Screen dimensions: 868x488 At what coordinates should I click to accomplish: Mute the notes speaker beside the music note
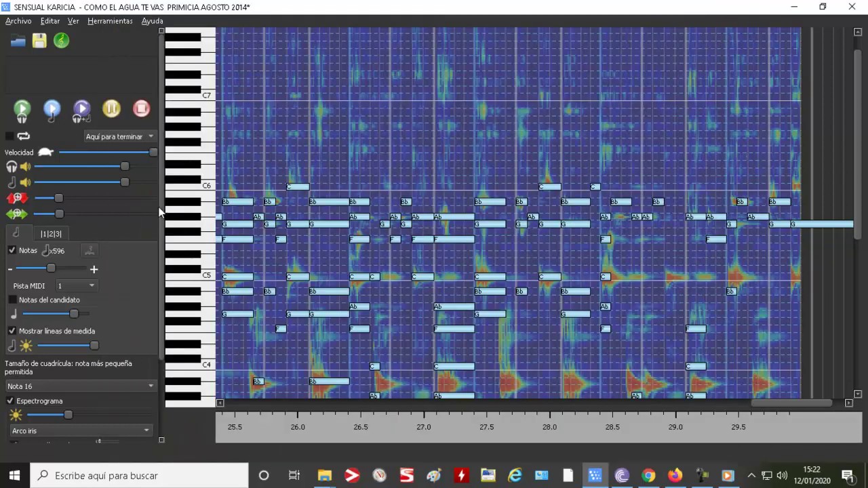point(26,182)
